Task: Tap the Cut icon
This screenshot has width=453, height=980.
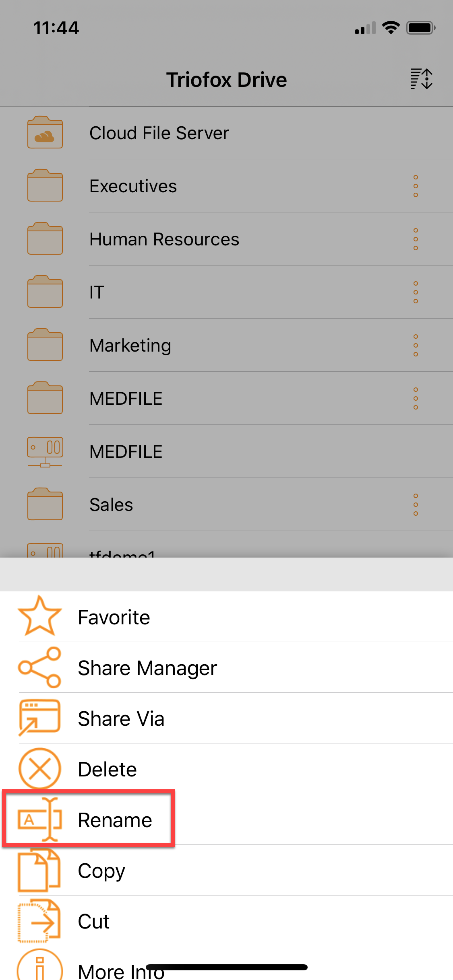Action: 39,921
